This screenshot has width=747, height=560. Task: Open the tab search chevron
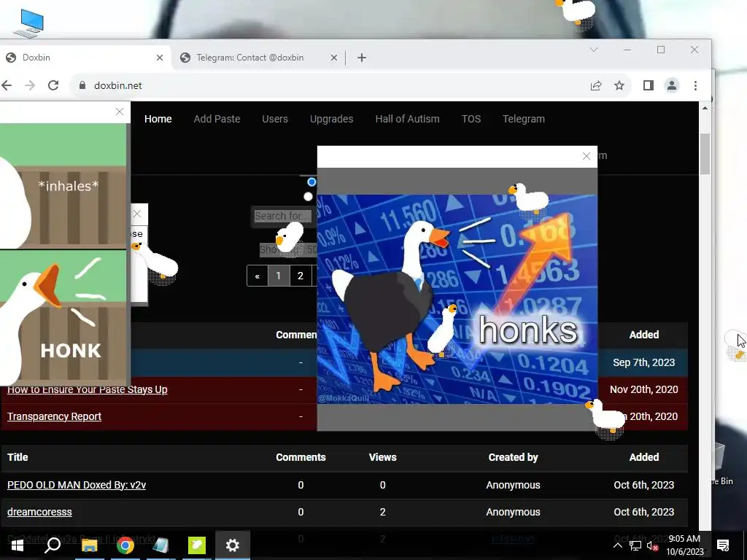[x=594, y=50]
